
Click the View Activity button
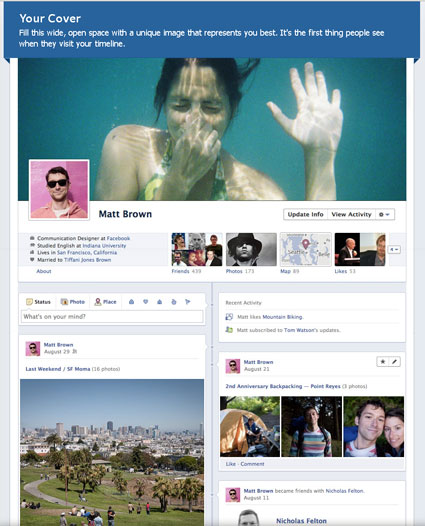(351, 214)
